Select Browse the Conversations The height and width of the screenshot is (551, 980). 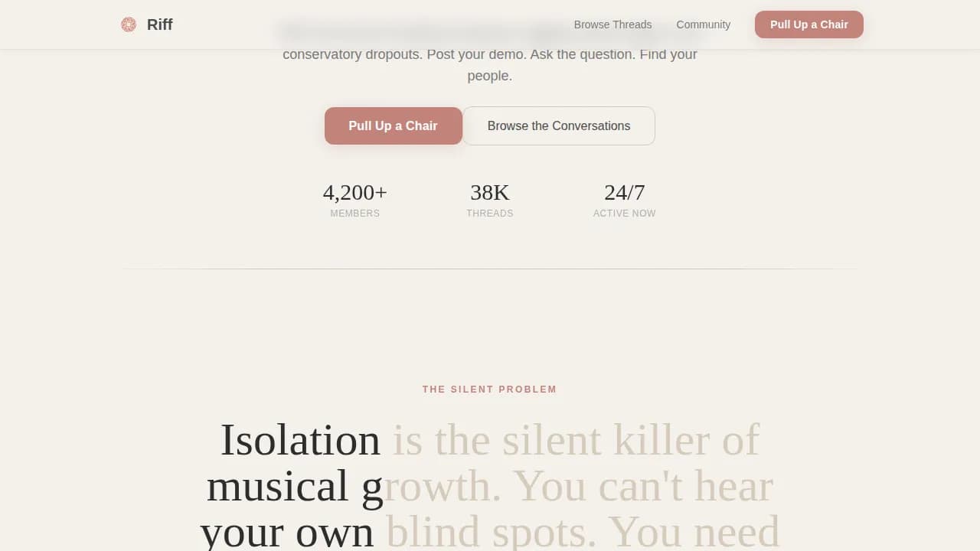click(559, 126)
